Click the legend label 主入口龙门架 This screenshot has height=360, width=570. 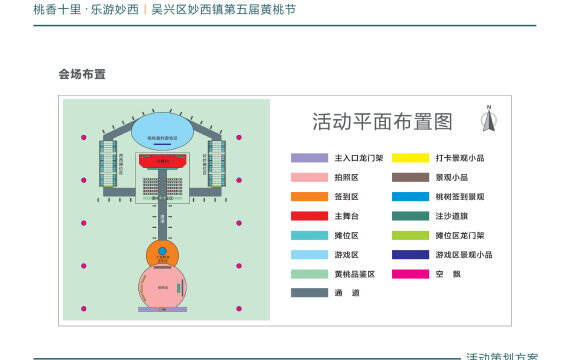[x=359, y=158]
